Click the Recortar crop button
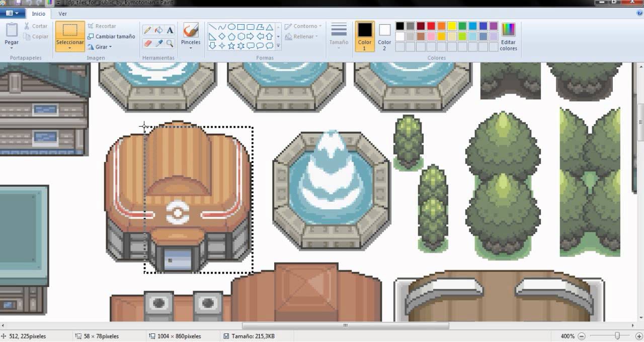This screenshot has width=644, height=342. coord(102,26)
